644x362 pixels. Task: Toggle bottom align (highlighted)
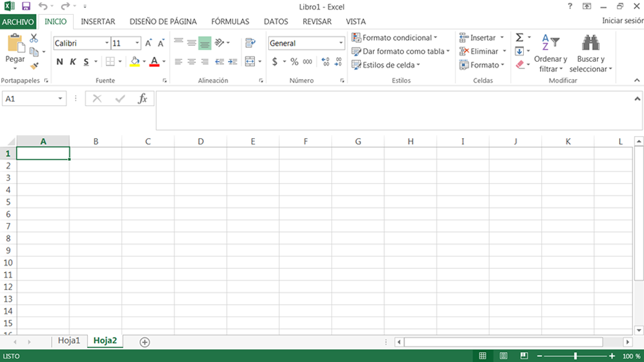tap(205, 43)
